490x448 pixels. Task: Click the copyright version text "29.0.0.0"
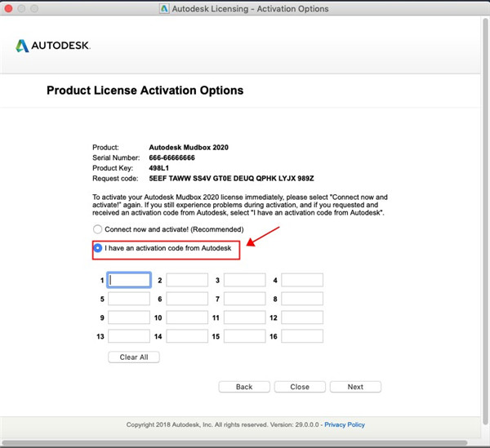pyautogui.click(x=307, y=424)
